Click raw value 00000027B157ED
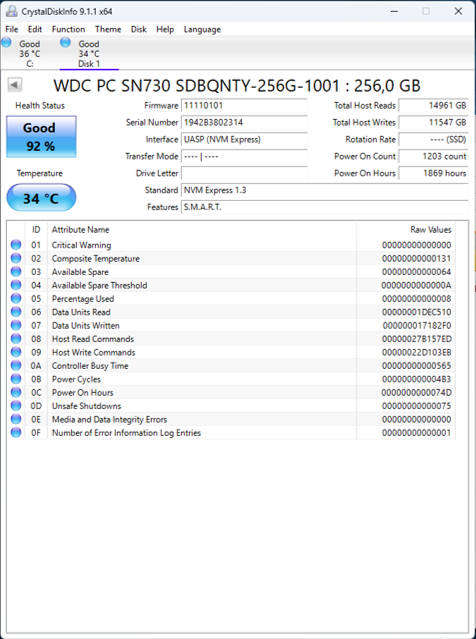Screen dimensions: 476x639 click(416, 339)
